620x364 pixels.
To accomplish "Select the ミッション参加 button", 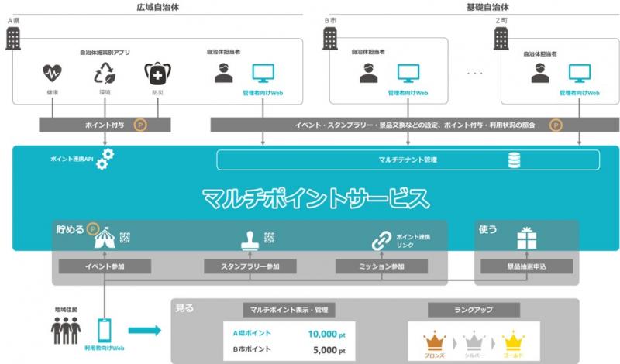I will coord(381,266).
